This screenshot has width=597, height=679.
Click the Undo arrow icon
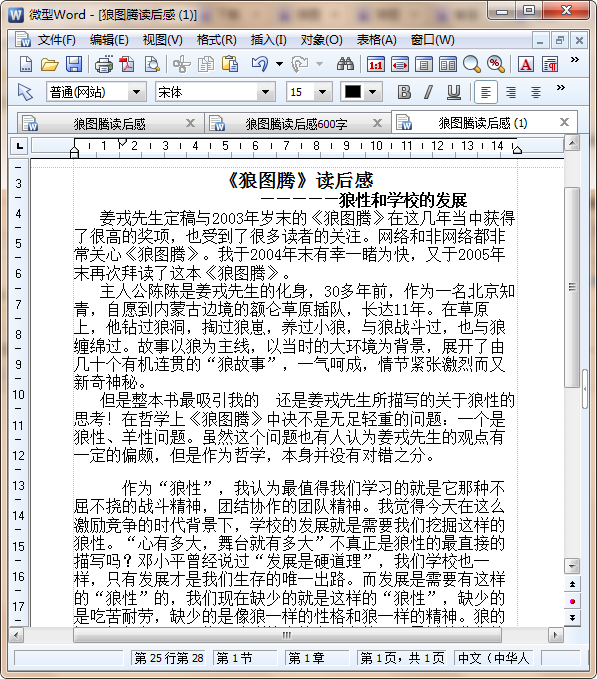[x=260, y=65]
